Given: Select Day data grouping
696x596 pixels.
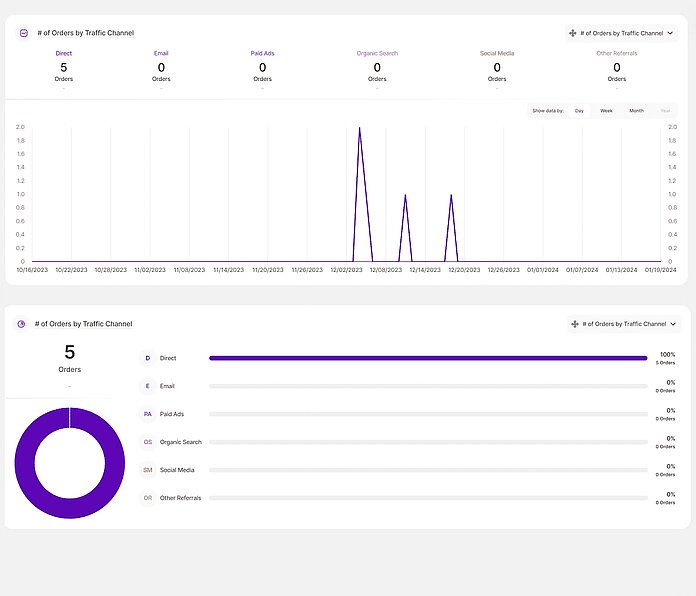Looking at the screenshot, I should pyautogui.click(x=579, y=111).
